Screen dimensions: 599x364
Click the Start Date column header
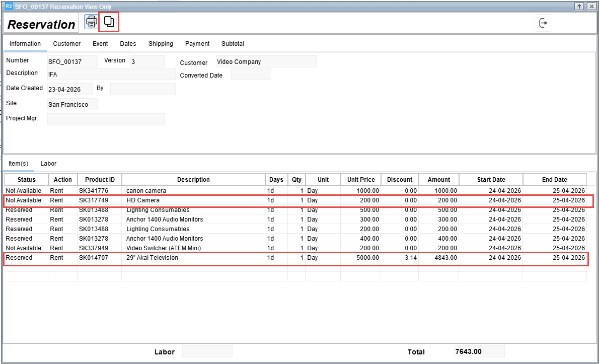[491, 180]
